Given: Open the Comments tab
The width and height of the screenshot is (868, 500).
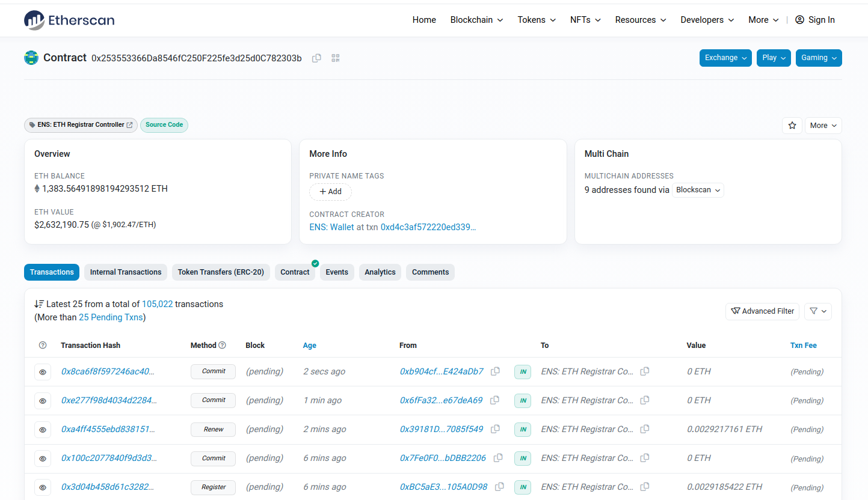Looking at the screenshot, I should point(430,272).
